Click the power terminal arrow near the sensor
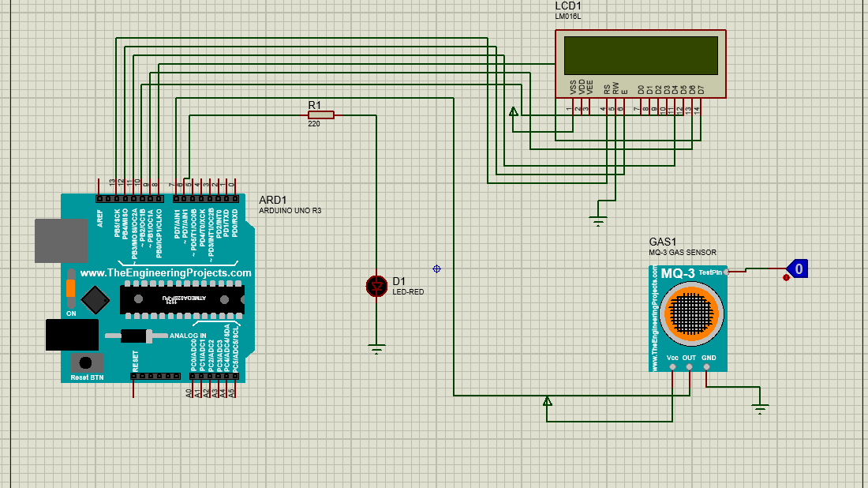 (x=547, y=400)
